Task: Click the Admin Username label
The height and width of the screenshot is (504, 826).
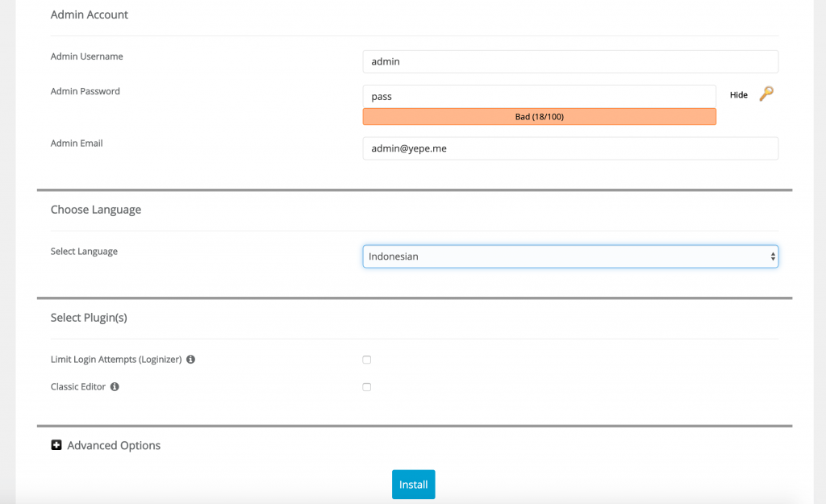Action: click(x=86, y=56)
